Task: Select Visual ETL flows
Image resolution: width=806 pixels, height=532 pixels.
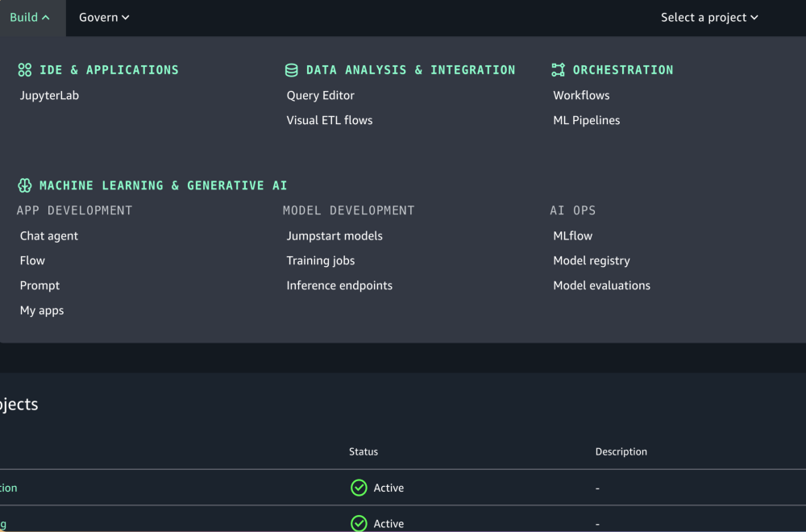Action: (x=330, y=120)
